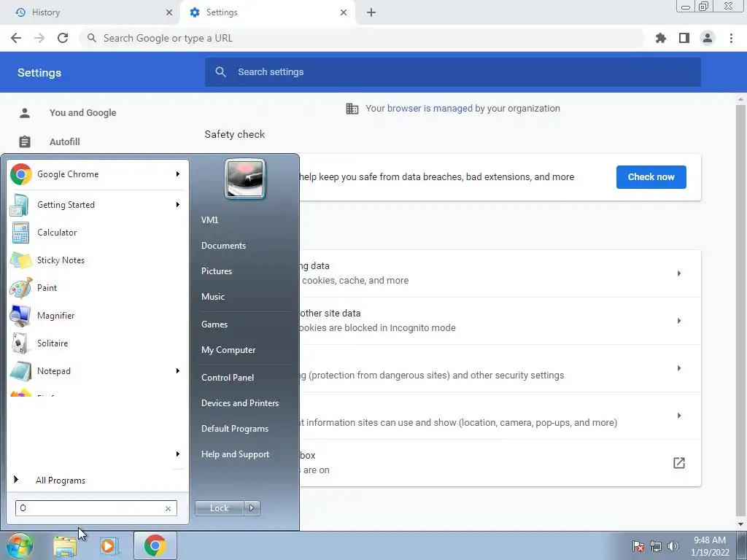The height and width of the screenshot is (560, 747).
Task: Open the Action Center flag icon
Action: (x=638, y=546)
